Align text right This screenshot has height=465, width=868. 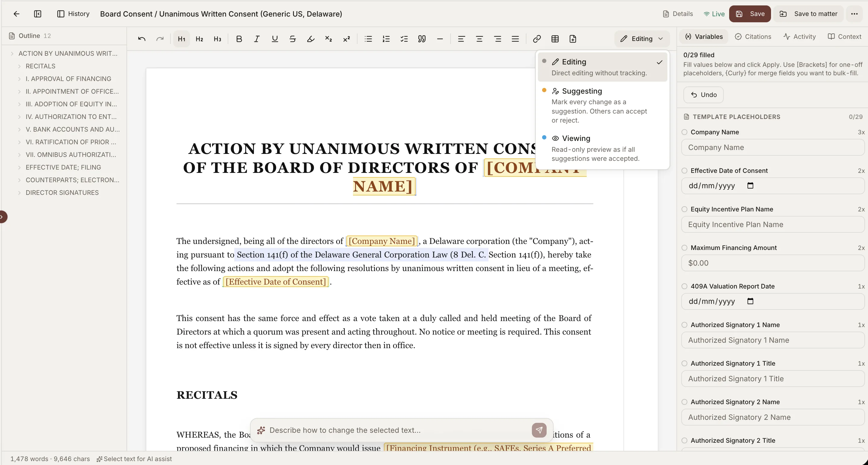tap(497, 39)
